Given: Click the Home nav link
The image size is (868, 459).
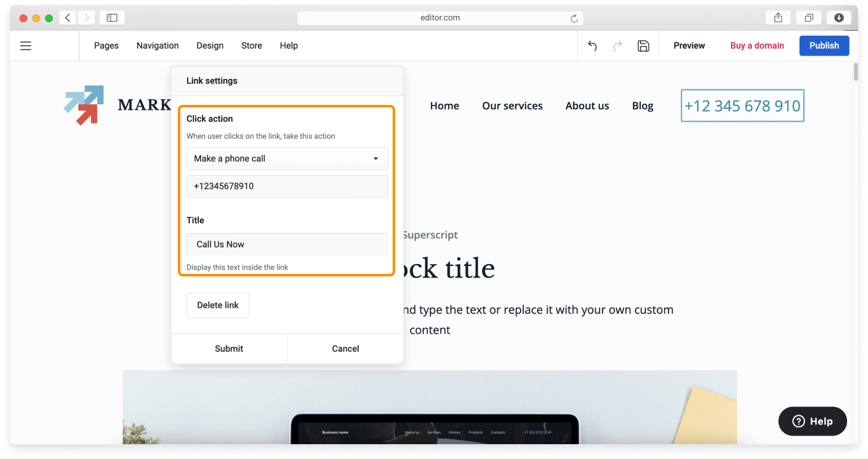Looking at the screenshot, I should (444, 105).
